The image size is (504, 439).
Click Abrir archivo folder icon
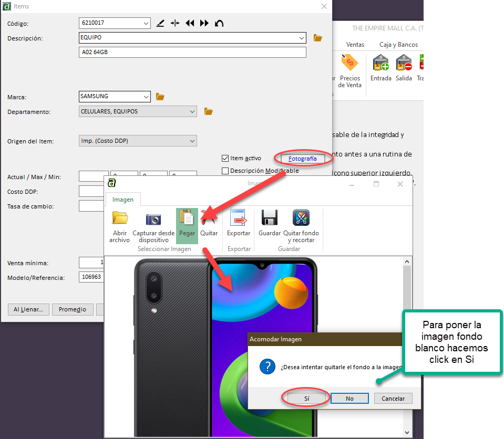point(120,218)
